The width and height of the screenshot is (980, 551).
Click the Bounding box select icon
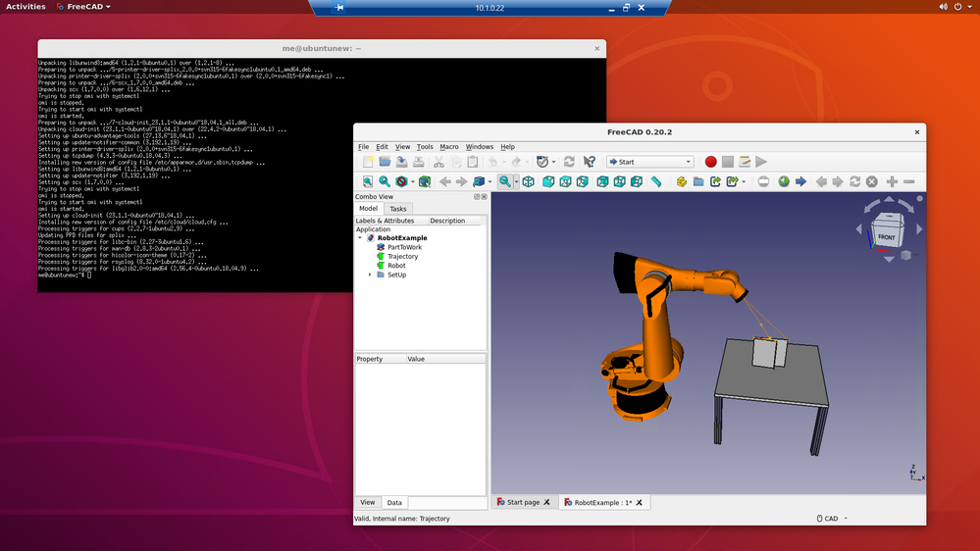tap(425, 181)
